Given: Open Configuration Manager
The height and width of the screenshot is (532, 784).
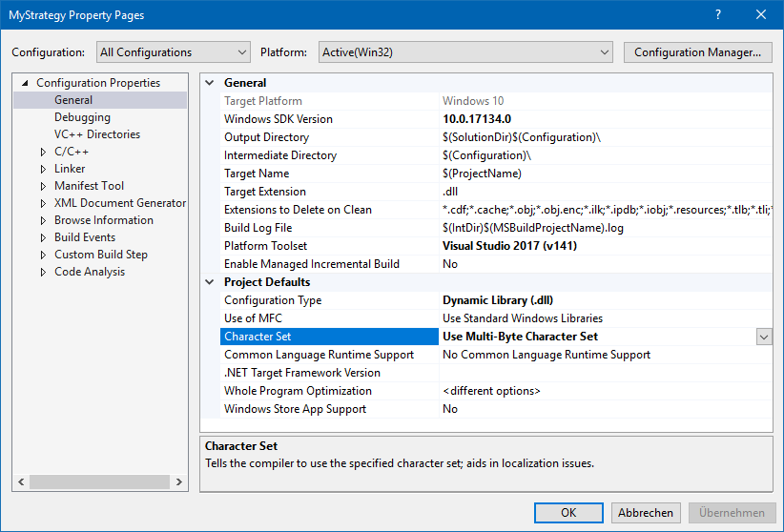Looking at the screenshot, I should point(697,52).
